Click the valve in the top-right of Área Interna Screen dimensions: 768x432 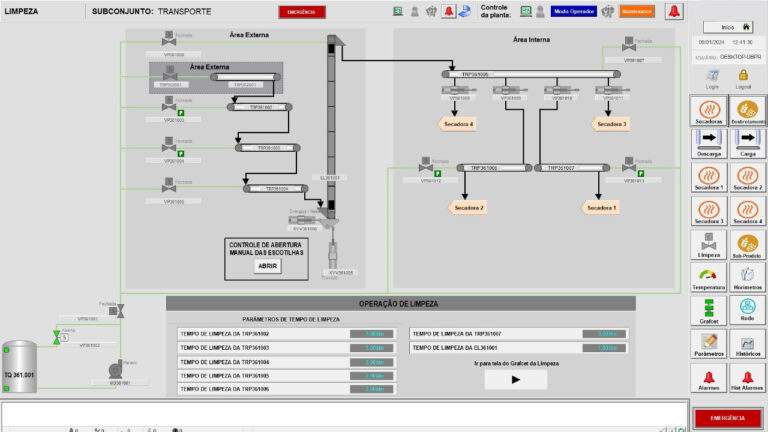pos(629,44)
